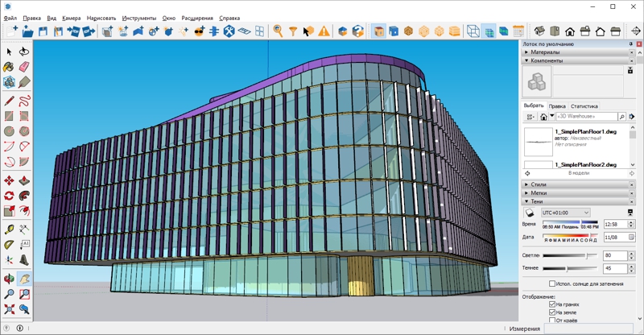The height and width of the screenshot is (335, 644).
Task: Switch to Wireframe style
Action: [x=473, y=31]
